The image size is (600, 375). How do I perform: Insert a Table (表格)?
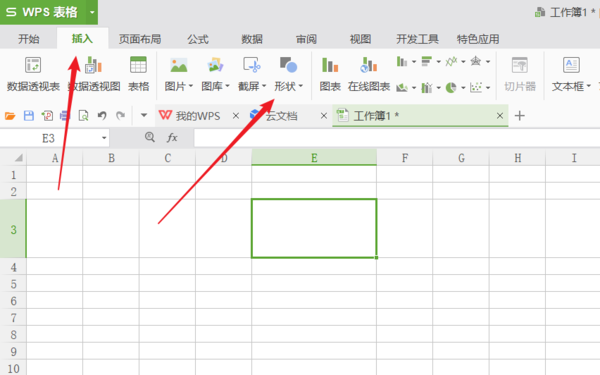point(138,75)
